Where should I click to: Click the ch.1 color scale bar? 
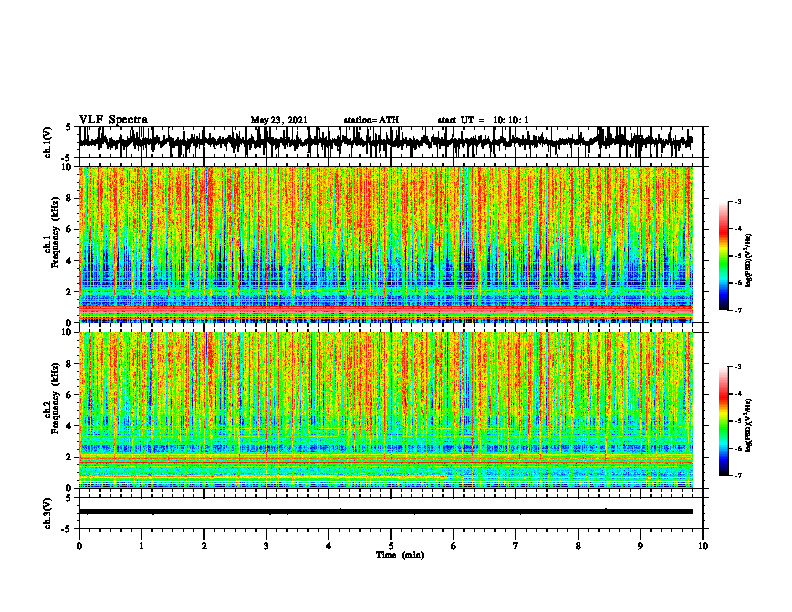pyautogui.click(x=723, y=256)
